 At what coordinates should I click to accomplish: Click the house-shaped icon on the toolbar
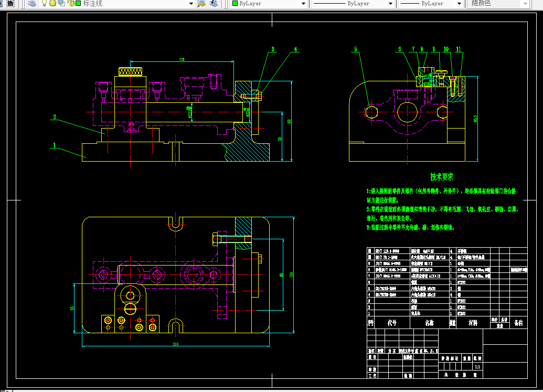point(10,4)
